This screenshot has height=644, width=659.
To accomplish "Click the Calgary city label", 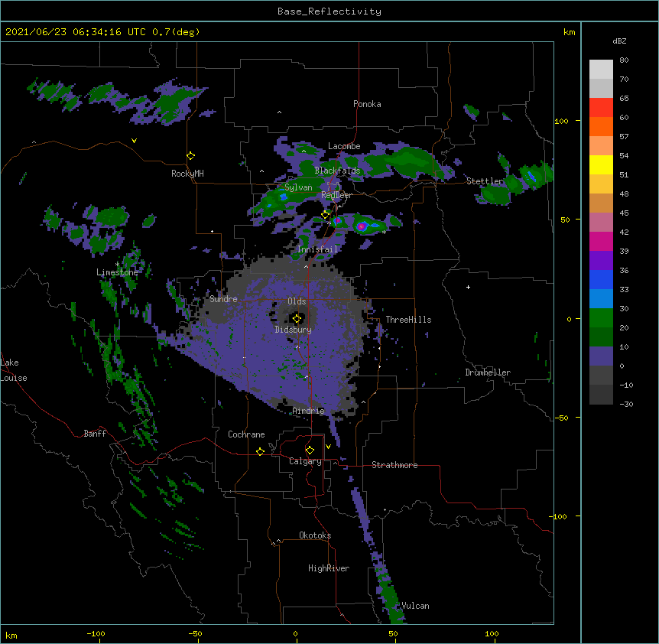I will [306, 461].
